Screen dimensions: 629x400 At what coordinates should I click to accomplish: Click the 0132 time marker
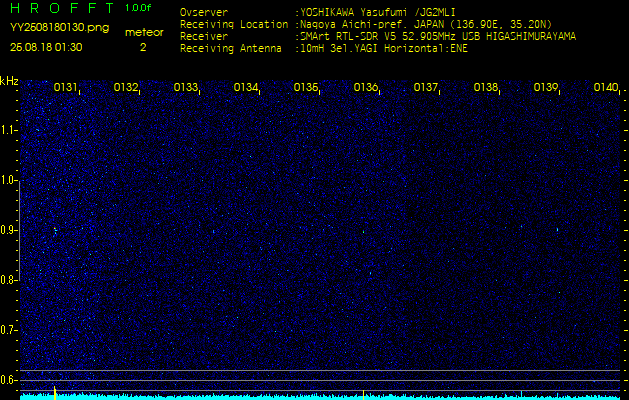click(x=125, y=87)
